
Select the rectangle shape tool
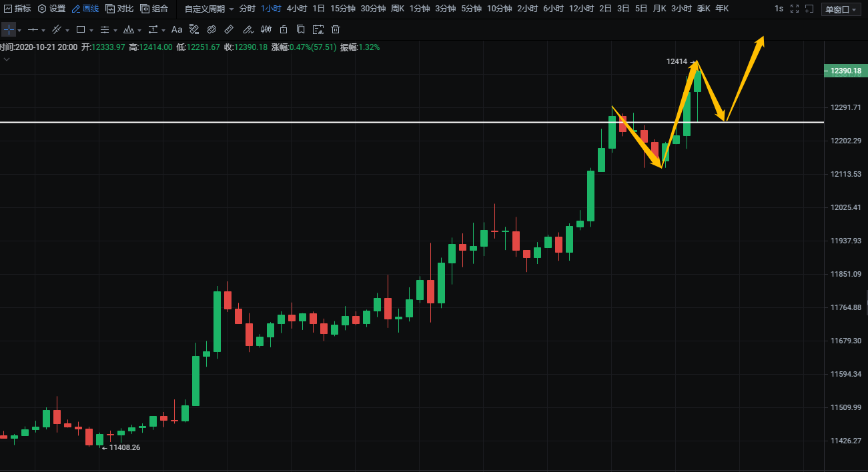pos(81,30)
